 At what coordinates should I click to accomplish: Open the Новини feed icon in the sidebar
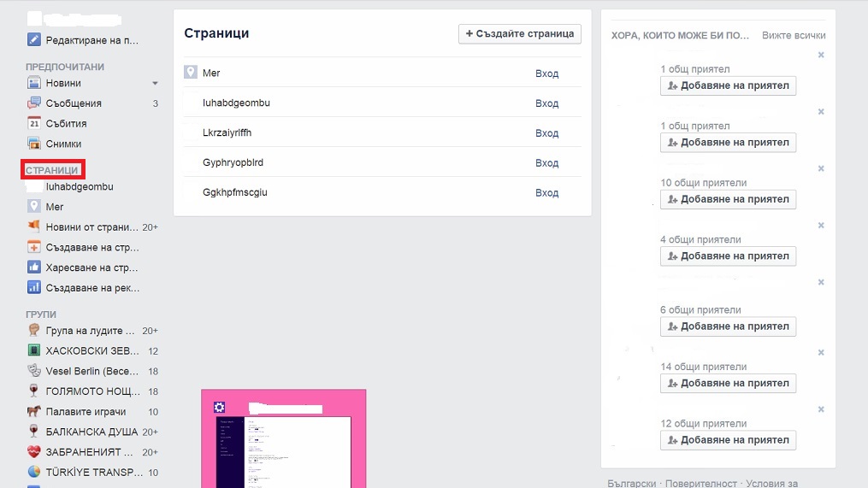tap(34, 83)
